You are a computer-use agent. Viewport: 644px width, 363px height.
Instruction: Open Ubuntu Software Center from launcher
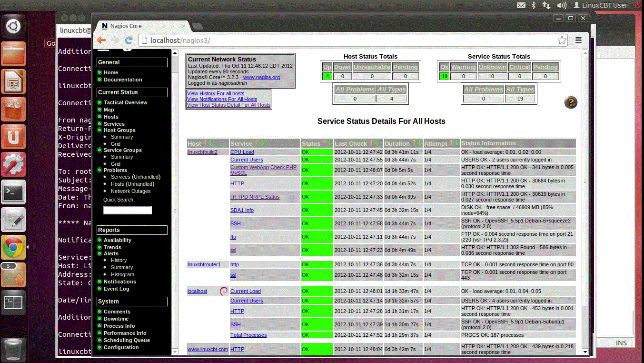[13, 110]
